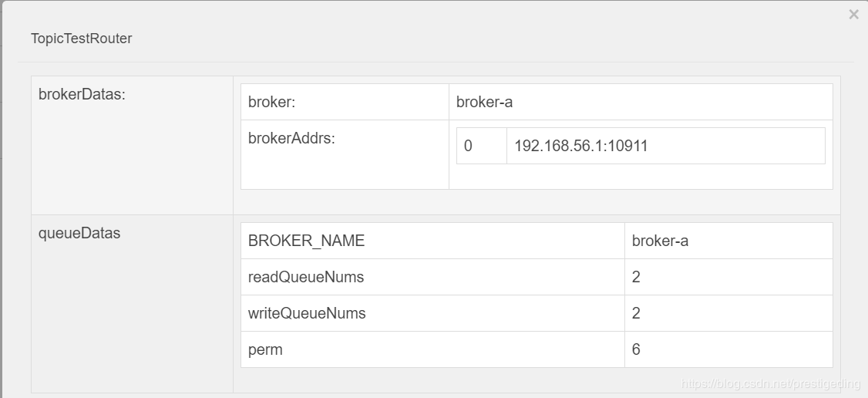Click the readQueueNums label
868x398 pixels.
[x=306, y=277]
